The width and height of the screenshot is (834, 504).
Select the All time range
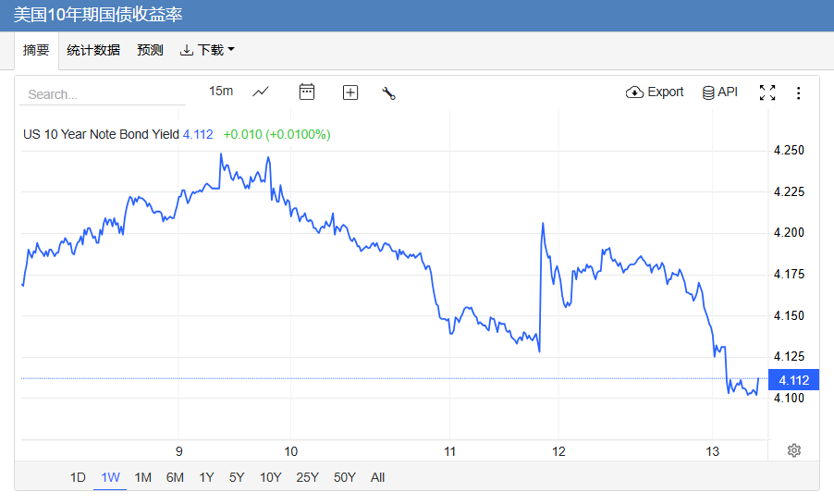tap(377, 477)
